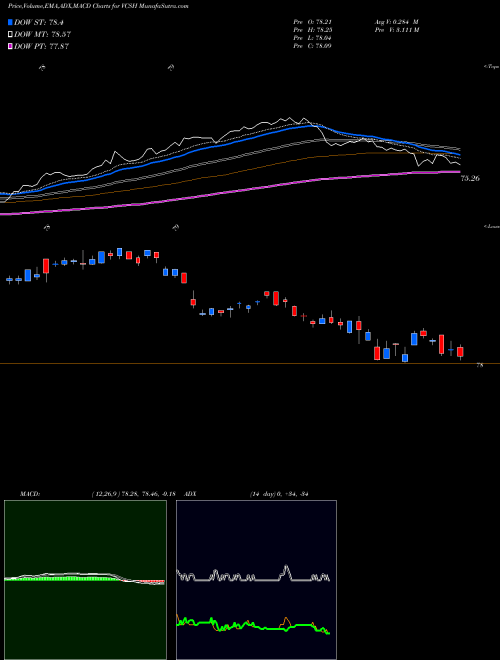Click the ADX (14 day) values text
The image size is (500, 660).
pyautogui.click(x=279, y=494)
